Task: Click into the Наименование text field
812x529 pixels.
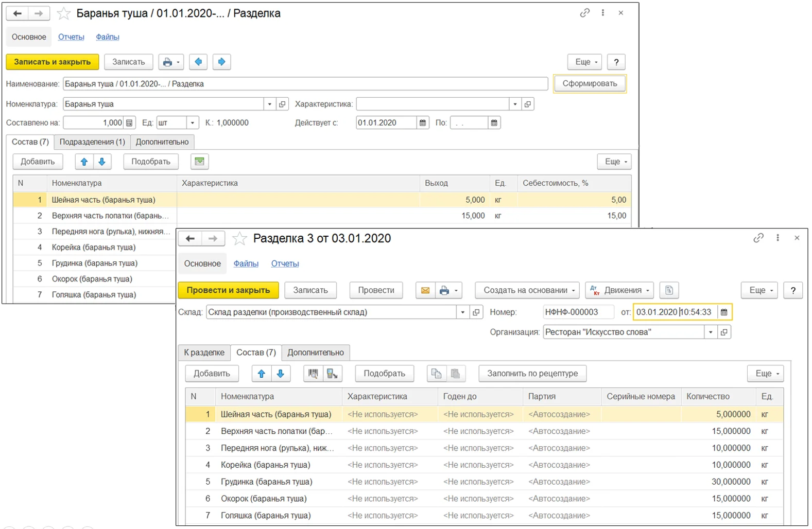Action: (305, 84)
